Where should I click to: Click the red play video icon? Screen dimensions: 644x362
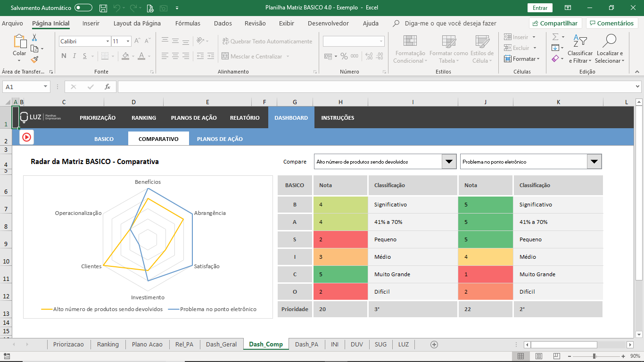[x=26, y=137]
